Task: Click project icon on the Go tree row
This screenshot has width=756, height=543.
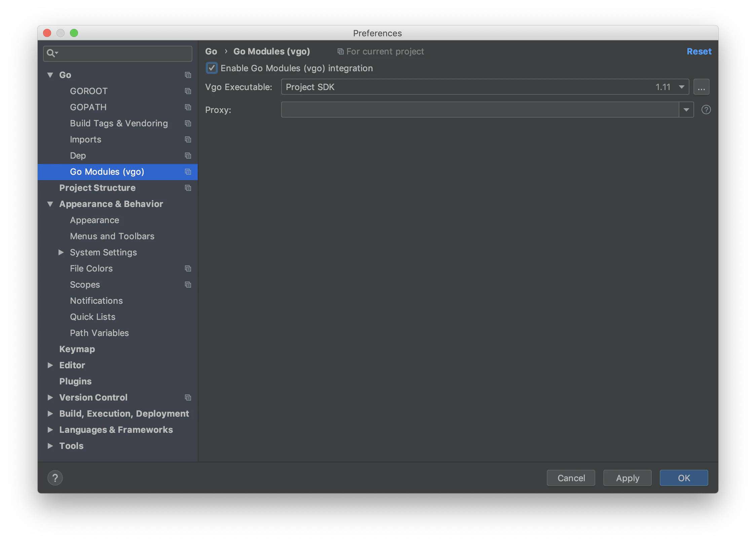Action: 188,75
